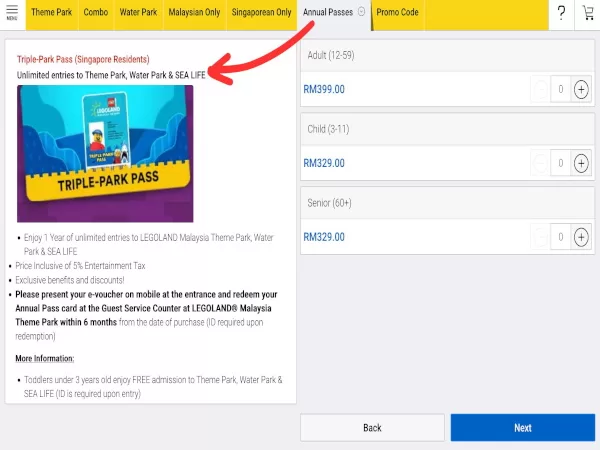Click circle icon on Annual Passes tab

(361, 12)
